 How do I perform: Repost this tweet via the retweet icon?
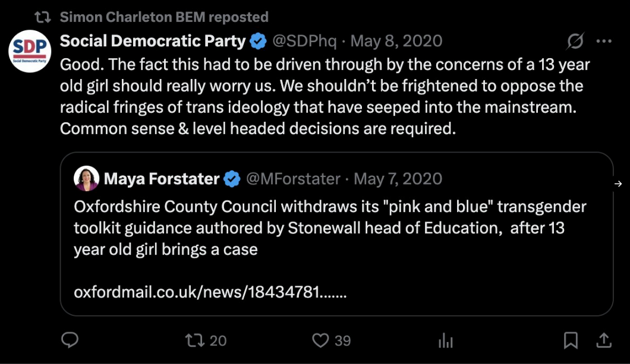coord(194,340)
